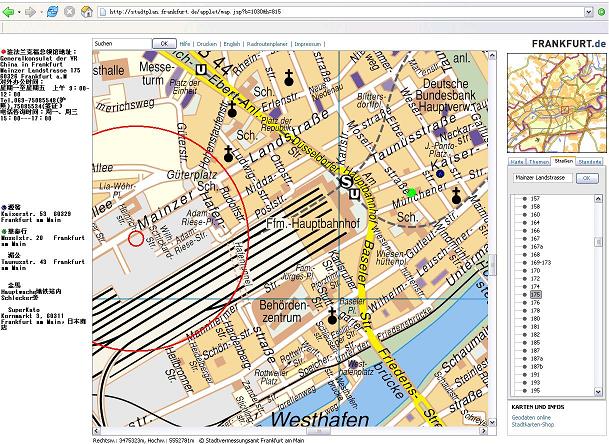Switch to the Standorte tab
Image resolution: width=609 pixels, height=444 pixels.
point(590,162)
